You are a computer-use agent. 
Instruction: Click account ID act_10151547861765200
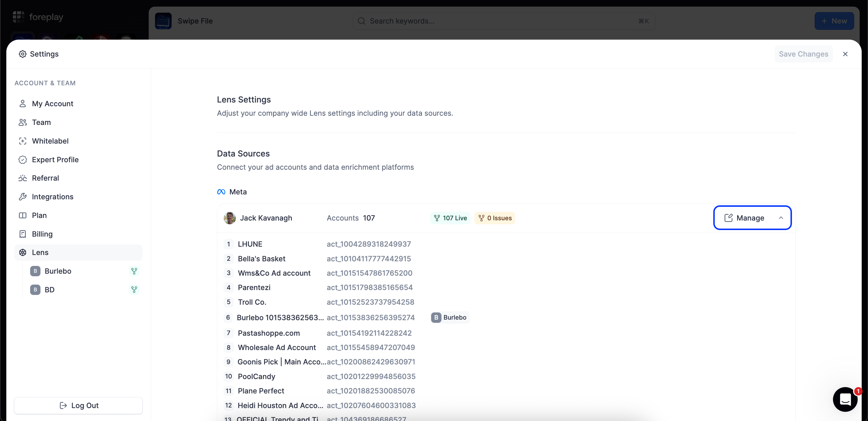pyautogui.click(x=370, y=273)
